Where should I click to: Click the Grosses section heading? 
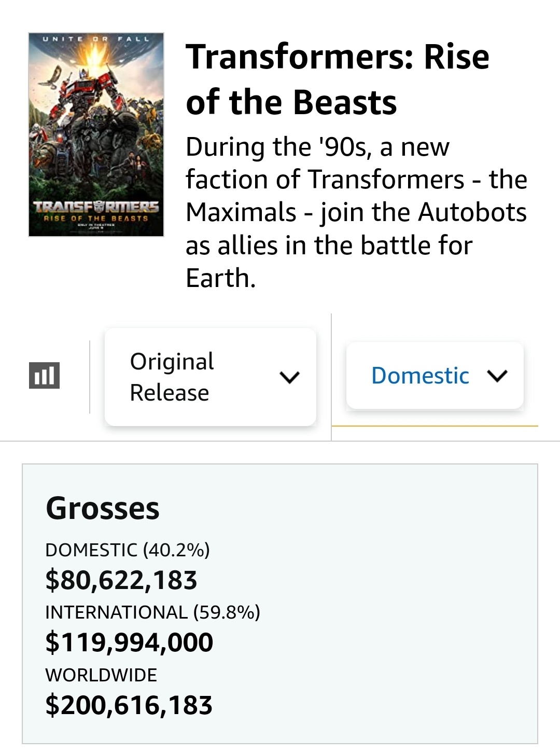103,508
